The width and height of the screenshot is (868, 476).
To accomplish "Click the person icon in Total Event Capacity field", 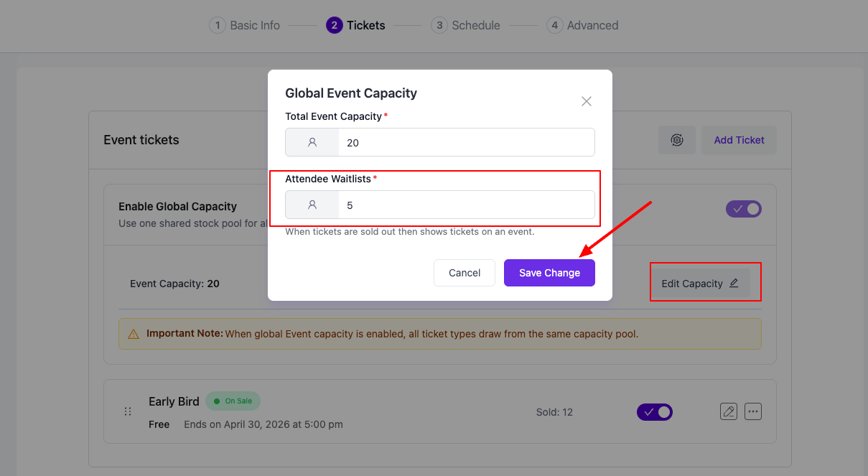I will pyautogui.click(x=312, y=141).
